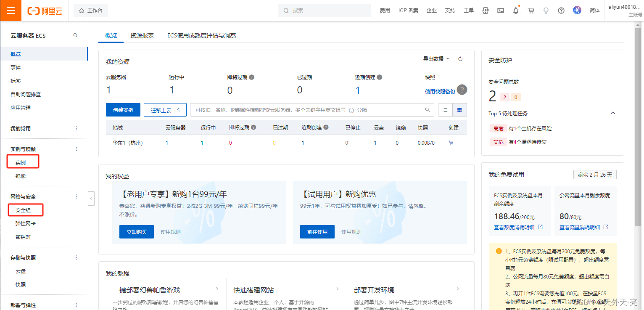Open 密钥对 in the sidebar
This screenshot has width=644, height=310.
tap(23, 237)
